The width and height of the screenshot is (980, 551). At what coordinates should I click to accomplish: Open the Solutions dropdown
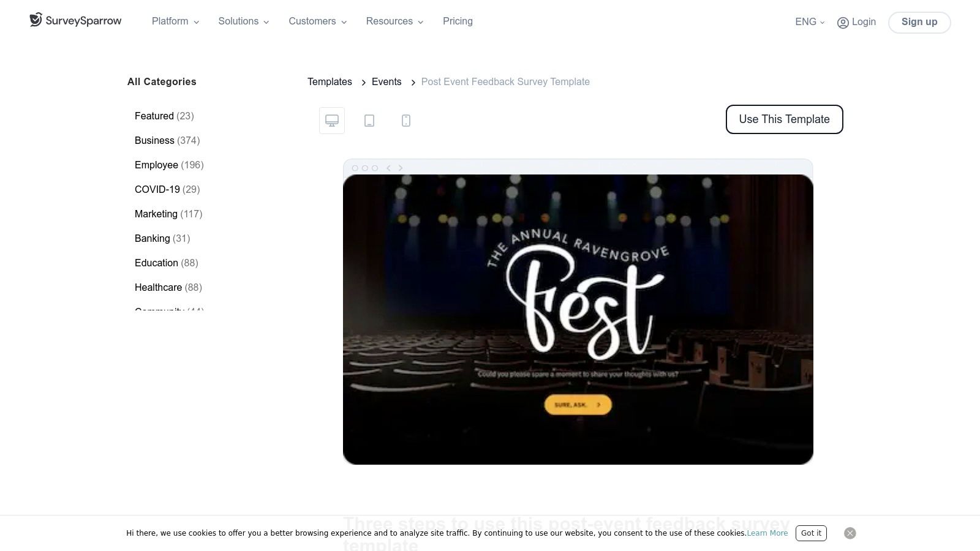[244, 21]
